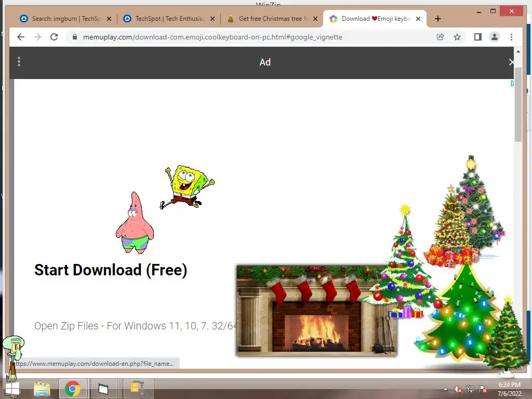Close the Search: imgburn tab
The image size is (532, 399).
(x=109, y=19)
